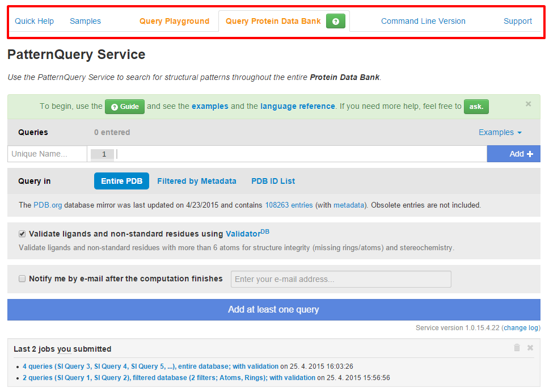The width and height of the screenshot is (549, 392).
Task: Open the ValidatorDB link
Action: click(247, 233)
